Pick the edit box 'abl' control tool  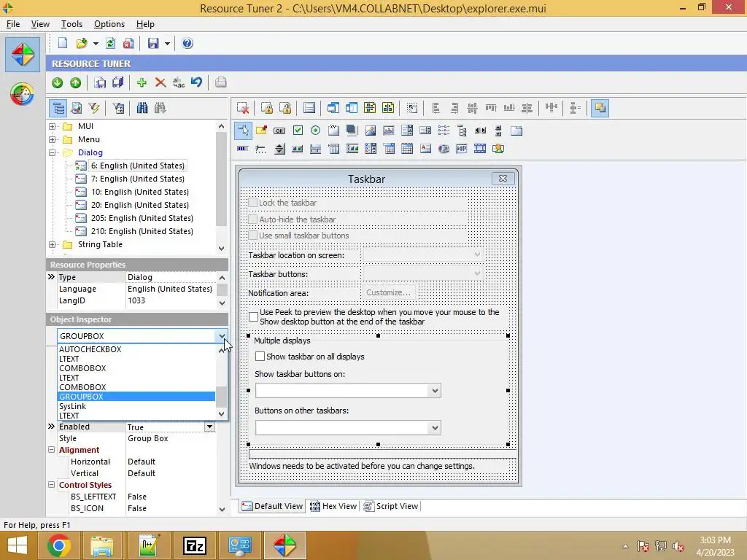pyautogui.click(x=389, y=131)
